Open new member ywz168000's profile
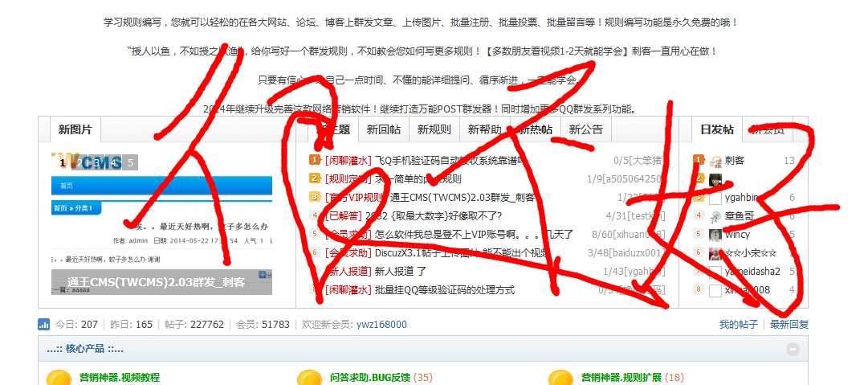This screenshot has width=868, height=385. 381,324
